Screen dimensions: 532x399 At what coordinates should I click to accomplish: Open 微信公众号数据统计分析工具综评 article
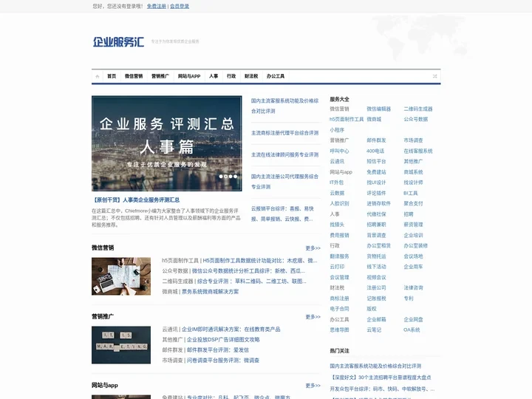tap(248, 270)
